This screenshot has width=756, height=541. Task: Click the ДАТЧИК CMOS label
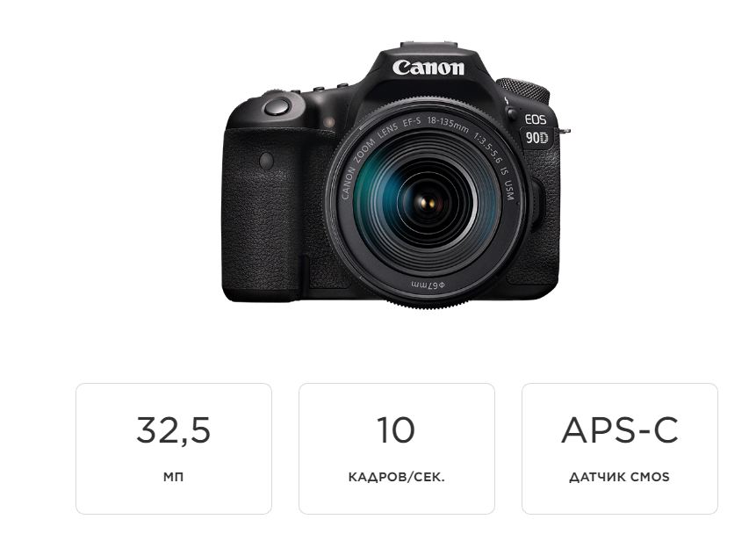[x=620, y=477]
